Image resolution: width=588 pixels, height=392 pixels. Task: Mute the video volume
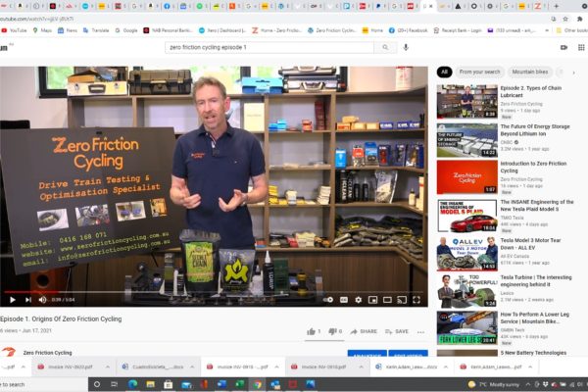pos(42,300)
